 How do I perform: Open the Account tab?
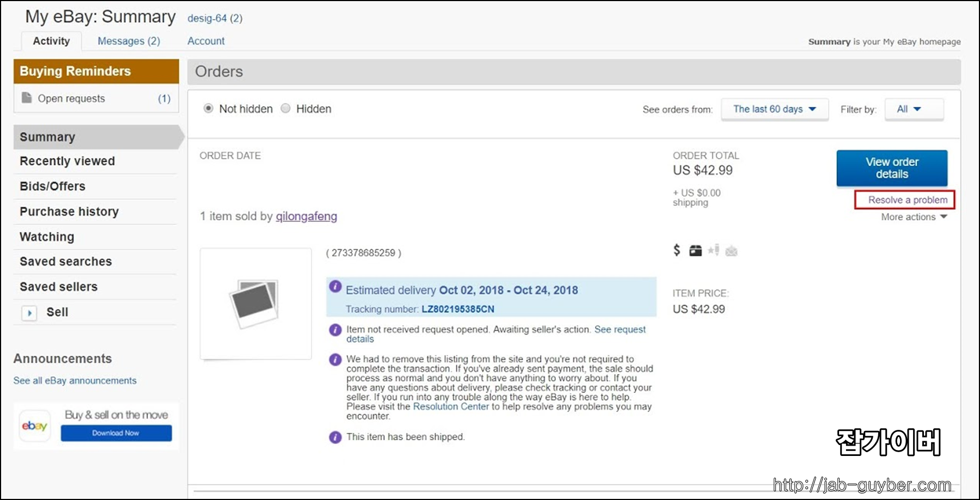coord(206,41)
